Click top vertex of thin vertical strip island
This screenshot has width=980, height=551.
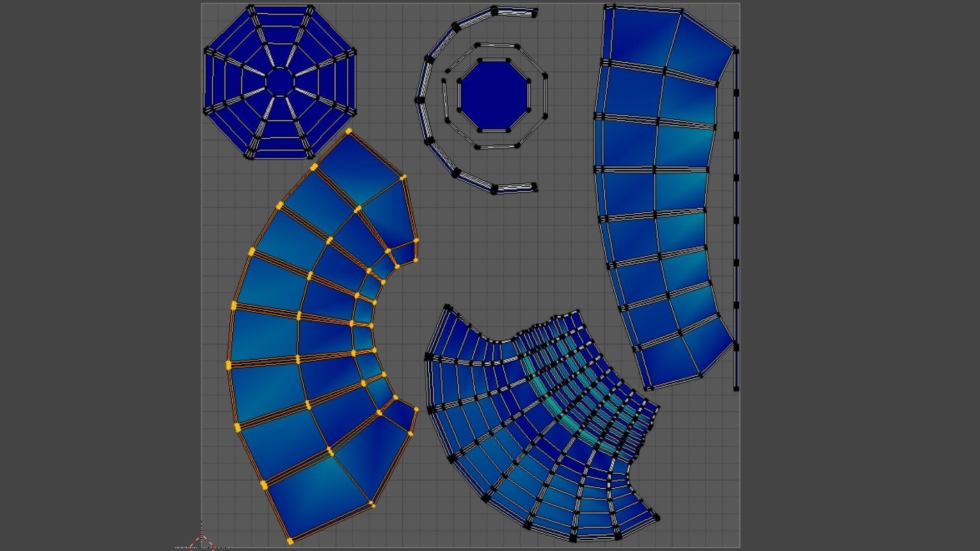point(736,50)
